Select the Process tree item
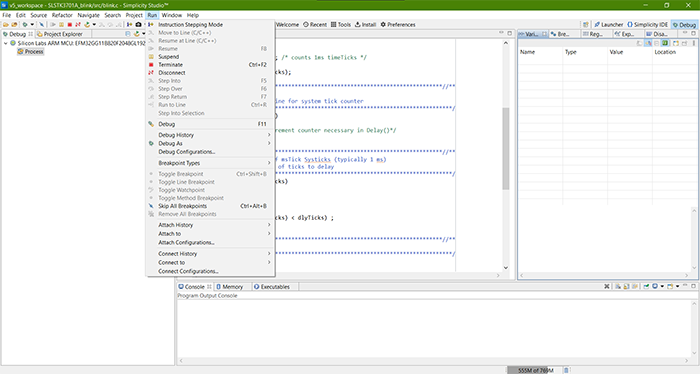 click(30, 52)
